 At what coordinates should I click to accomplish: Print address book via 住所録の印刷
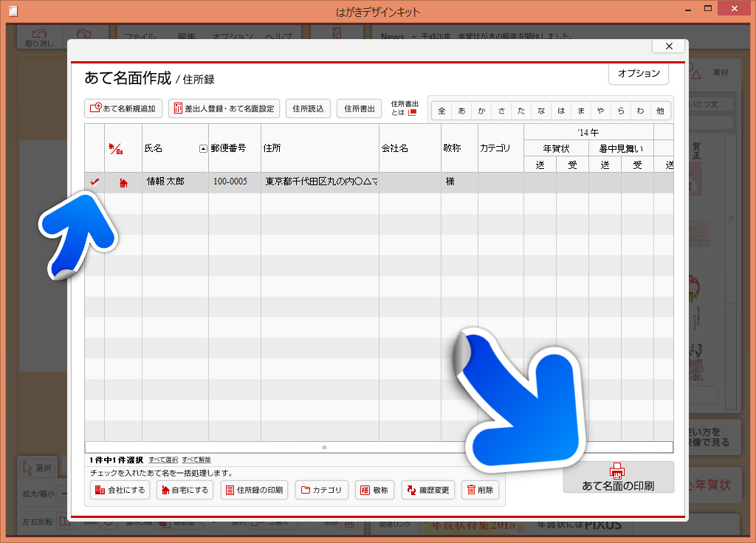[x=254, y=490]
